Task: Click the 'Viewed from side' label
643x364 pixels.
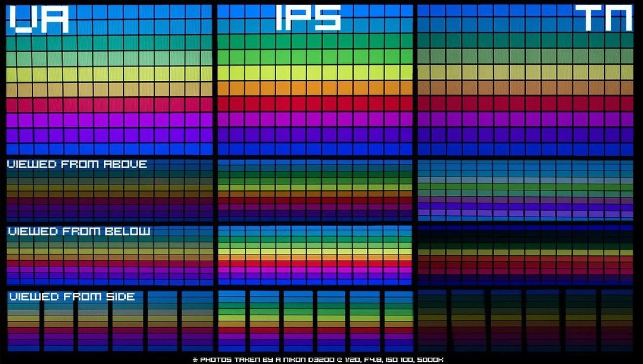Action: [x=72, y=297]
